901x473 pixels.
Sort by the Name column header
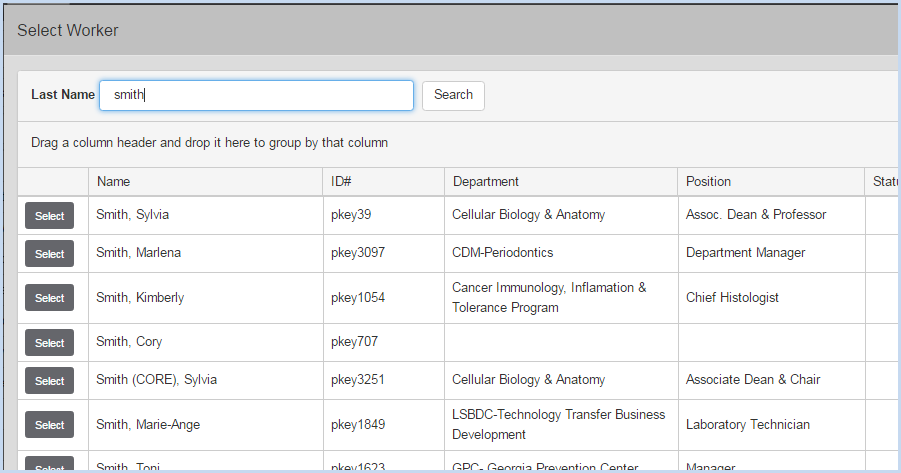point(113,182)
